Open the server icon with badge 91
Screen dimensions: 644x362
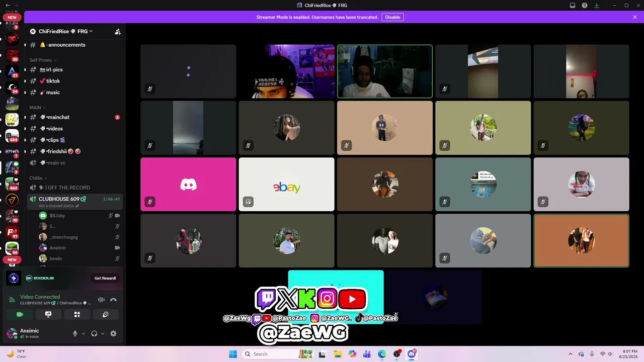tap(12, 232)
